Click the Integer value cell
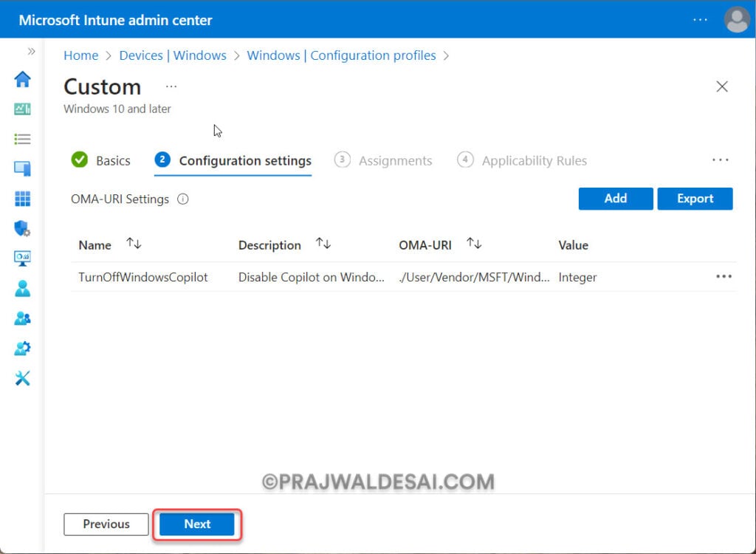756x554 pixels. (x=577, y=277)
